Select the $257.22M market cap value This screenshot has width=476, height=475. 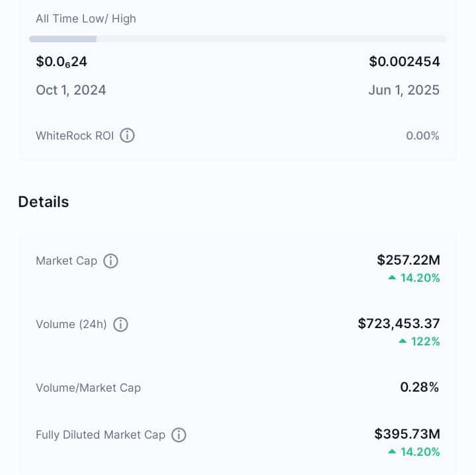tap(409, 260)
